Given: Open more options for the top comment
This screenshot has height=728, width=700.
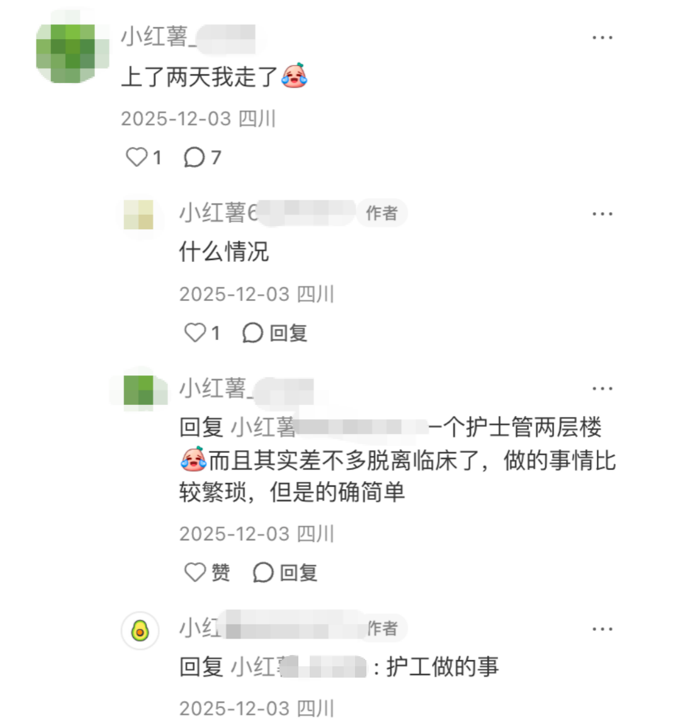Looking at the screenshot, I should tap(602, 38).
